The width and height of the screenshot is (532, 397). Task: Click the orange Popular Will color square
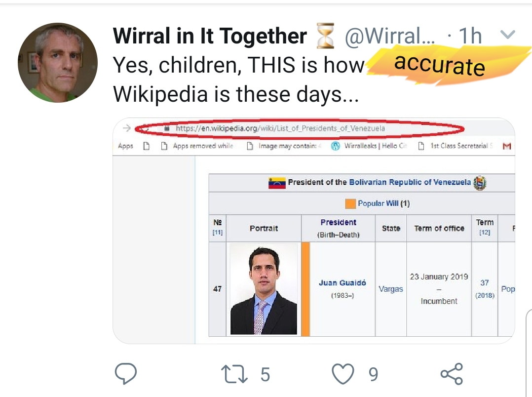(350, 203)
